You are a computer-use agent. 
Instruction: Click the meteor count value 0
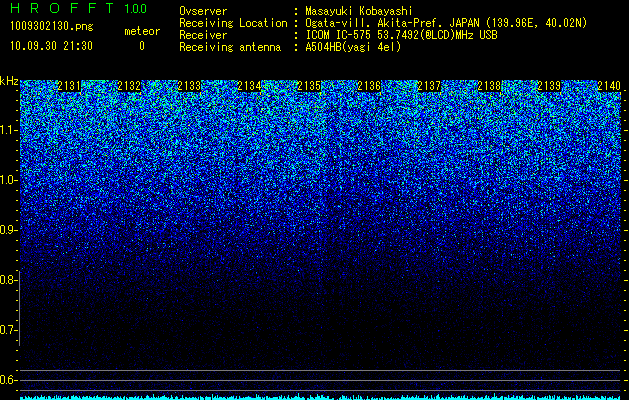point(142,46)
